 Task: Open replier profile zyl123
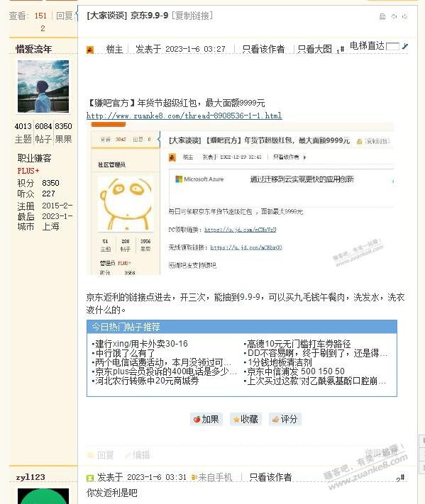31,477
